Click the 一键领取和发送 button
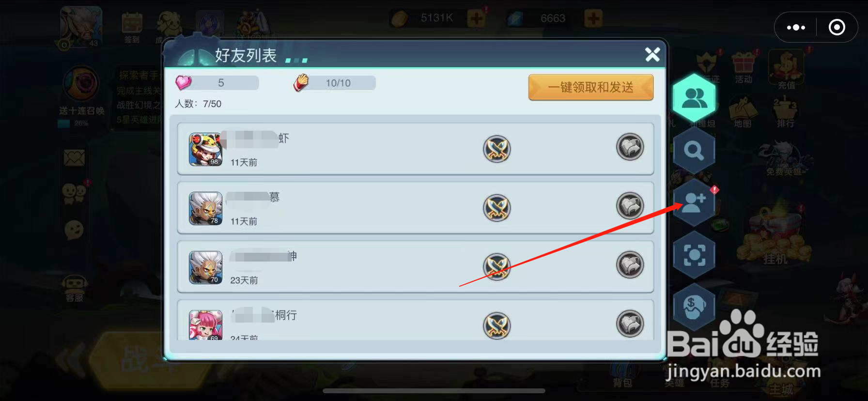This screenshot has width=868, height=401. coord(591,87)
